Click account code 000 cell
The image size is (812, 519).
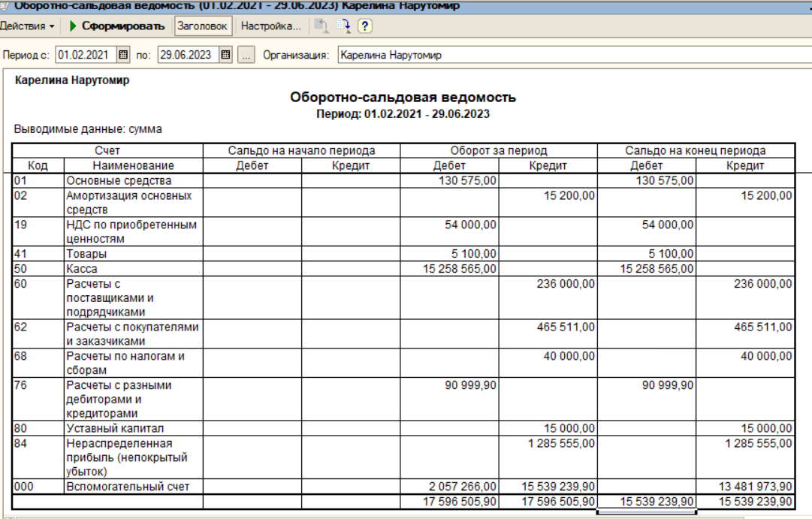click(38, 487)
